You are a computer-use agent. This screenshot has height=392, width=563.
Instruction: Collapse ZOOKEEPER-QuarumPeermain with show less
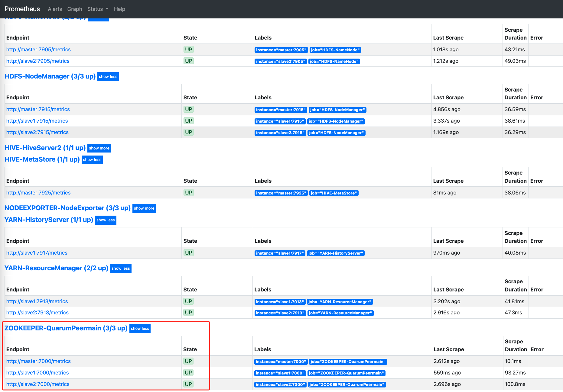pyautogui.click(x=140, y=329)
